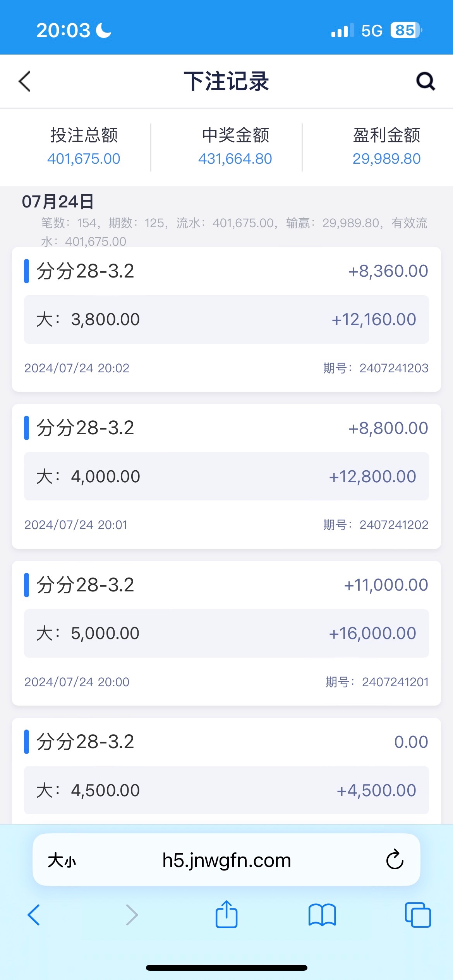Open search with the magnifier icon
453x980 pixels.
(x=425, y=81)
